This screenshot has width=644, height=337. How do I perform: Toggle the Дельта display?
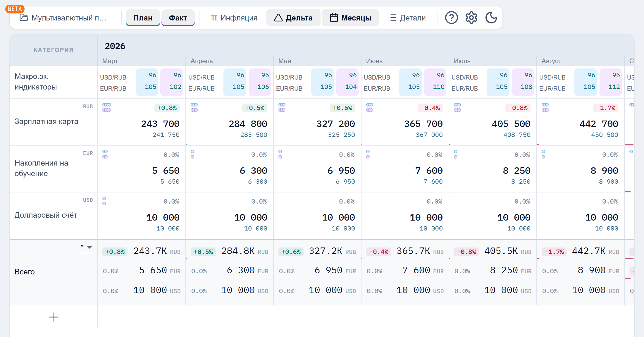pyautogui.click(x=293, y=18)
